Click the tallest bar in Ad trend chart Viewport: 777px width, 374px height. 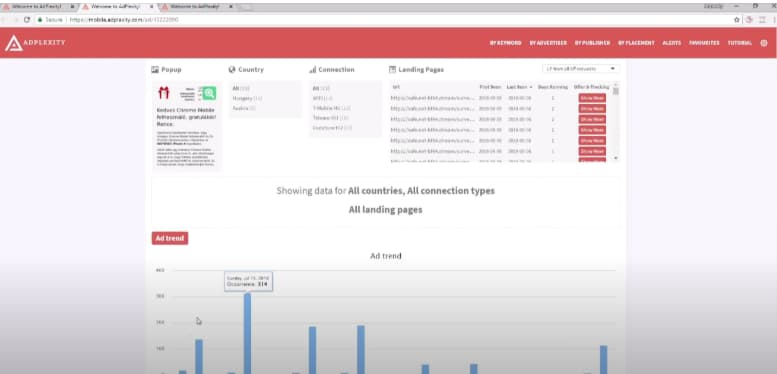[x=247, y=333]
